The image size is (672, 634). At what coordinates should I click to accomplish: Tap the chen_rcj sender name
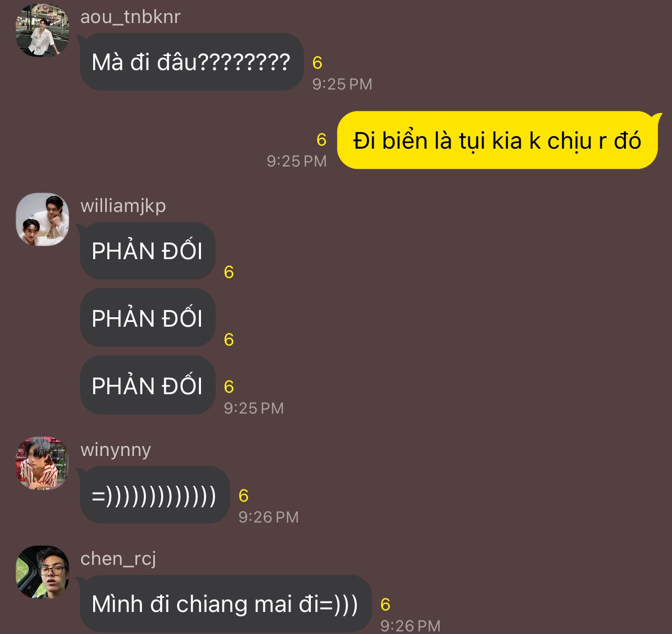[118, 559]
